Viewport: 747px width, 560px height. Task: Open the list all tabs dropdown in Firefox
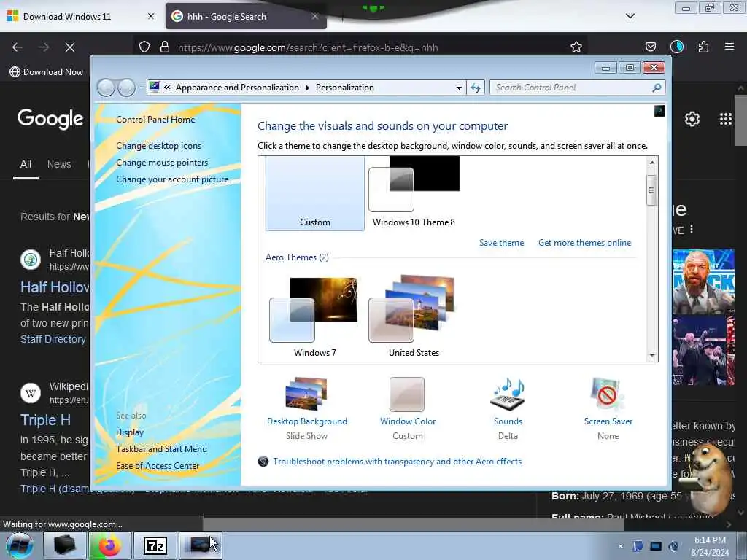click(630, 16)
